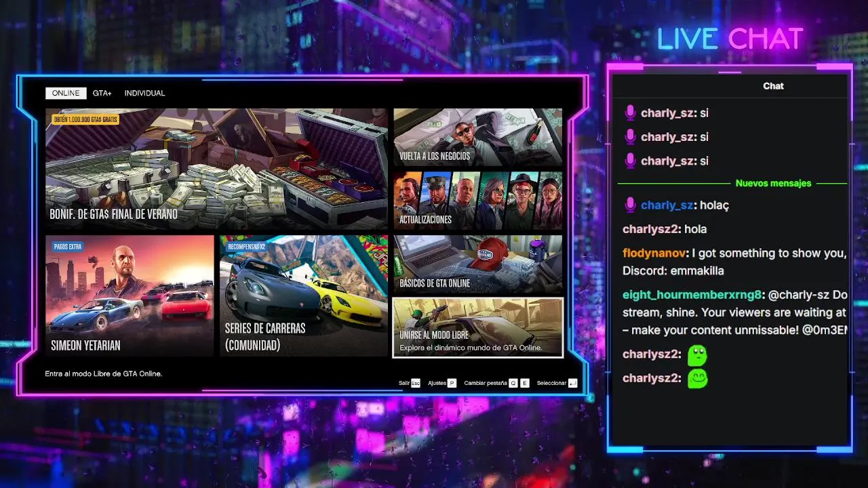Click the Cambiar pestaña label
The image size is (868, 488).
click(x=486, y=383)
